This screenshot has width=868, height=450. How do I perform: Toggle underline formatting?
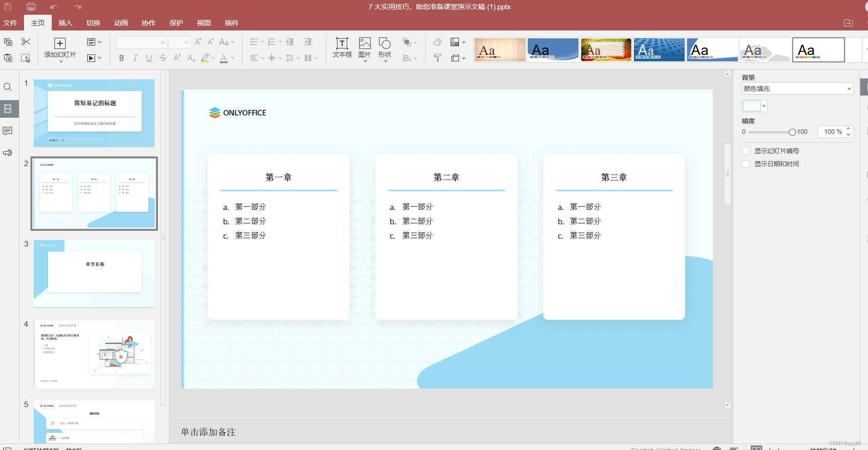pos(149,58)
